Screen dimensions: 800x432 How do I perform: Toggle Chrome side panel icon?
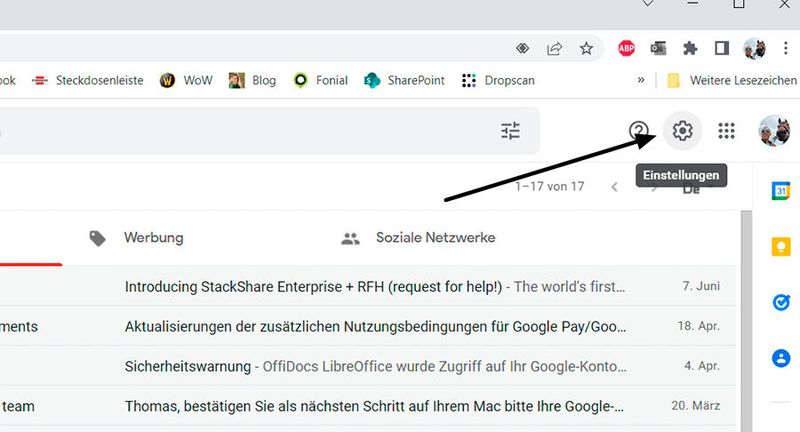721,48
